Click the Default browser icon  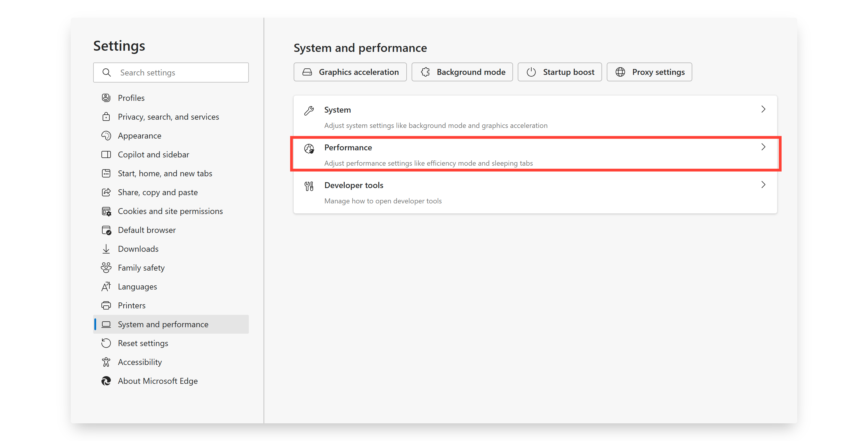click(106, 230)
